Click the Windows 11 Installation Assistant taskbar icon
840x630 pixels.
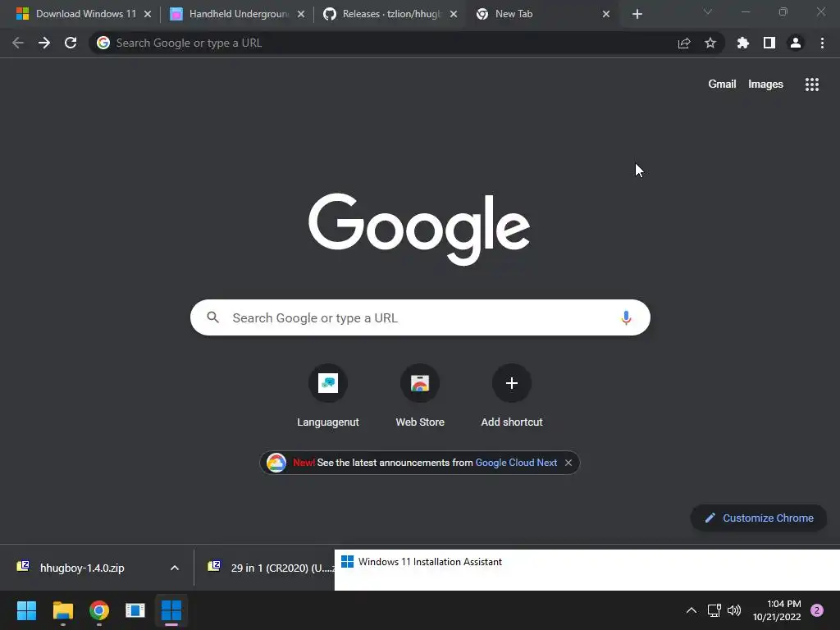(x=171, y=610)
